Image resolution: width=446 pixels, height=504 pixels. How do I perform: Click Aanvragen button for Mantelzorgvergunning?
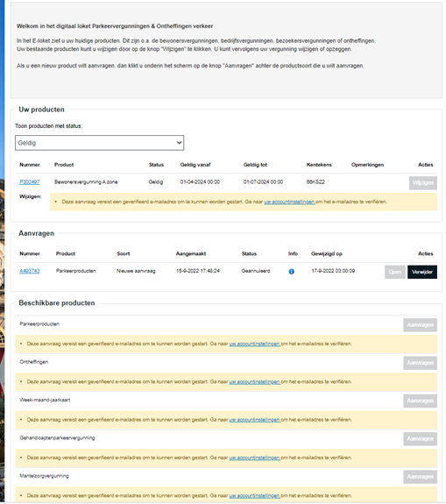point(420,477)
